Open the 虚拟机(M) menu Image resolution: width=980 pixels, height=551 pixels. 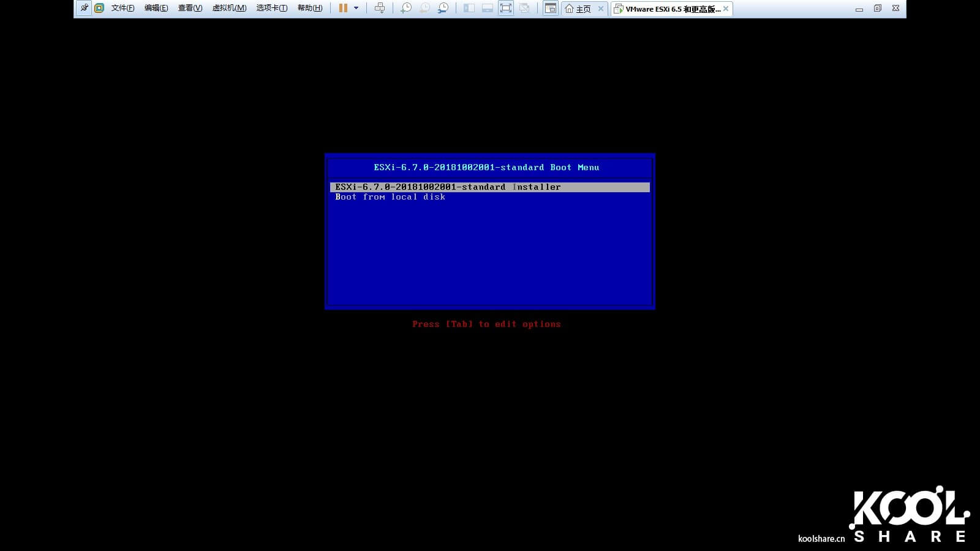(230, 8)
